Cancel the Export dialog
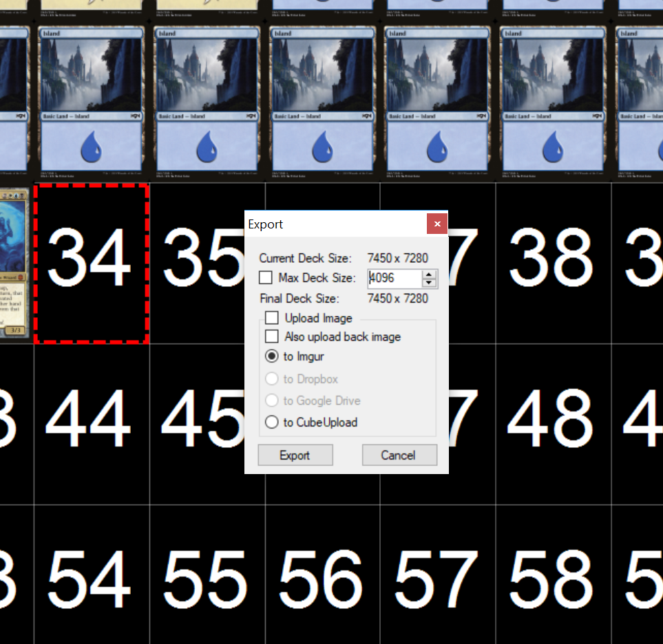The width and height of the screenshot is (663, 644). [x=399, y=455]
